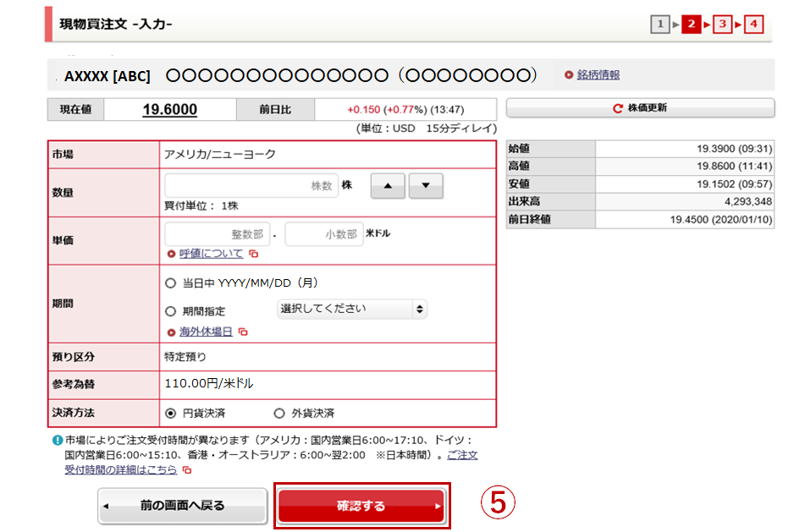Focus the 小数部 decimal price field

coord(324,234)
